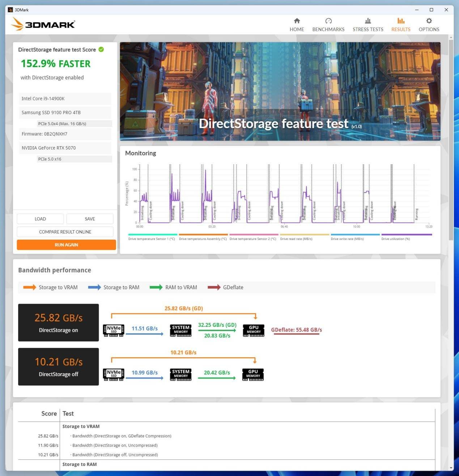Viewport: 459px width, 476px height.
Task: Click GPU Memory icon in DirectStorage off row
Action: click(x=253, y=374)
